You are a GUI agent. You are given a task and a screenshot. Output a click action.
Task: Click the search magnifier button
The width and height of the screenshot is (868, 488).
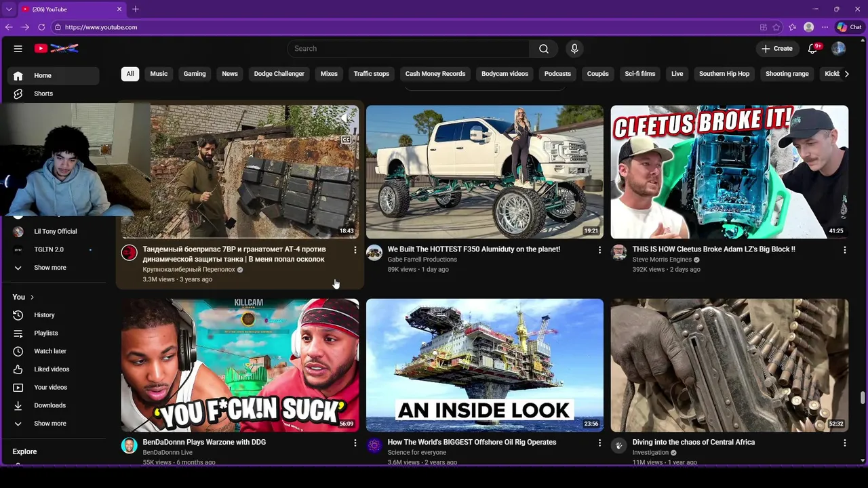(544, 49)
